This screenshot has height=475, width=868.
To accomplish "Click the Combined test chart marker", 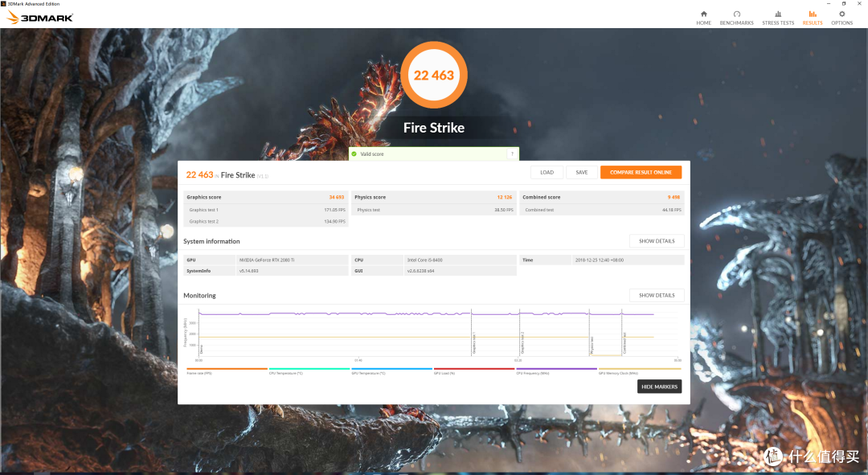I will (624, 343).
